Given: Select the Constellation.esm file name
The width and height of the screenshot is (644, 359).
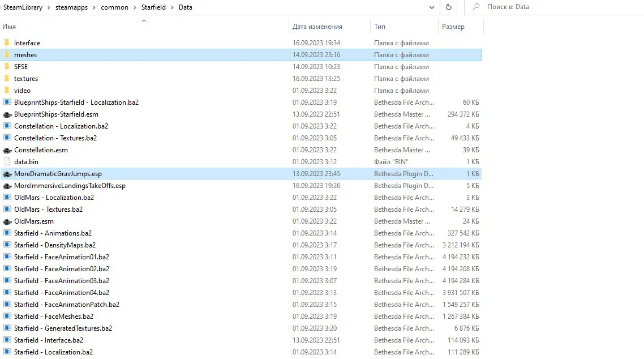Looking at the screenshot, I should 41,150.
